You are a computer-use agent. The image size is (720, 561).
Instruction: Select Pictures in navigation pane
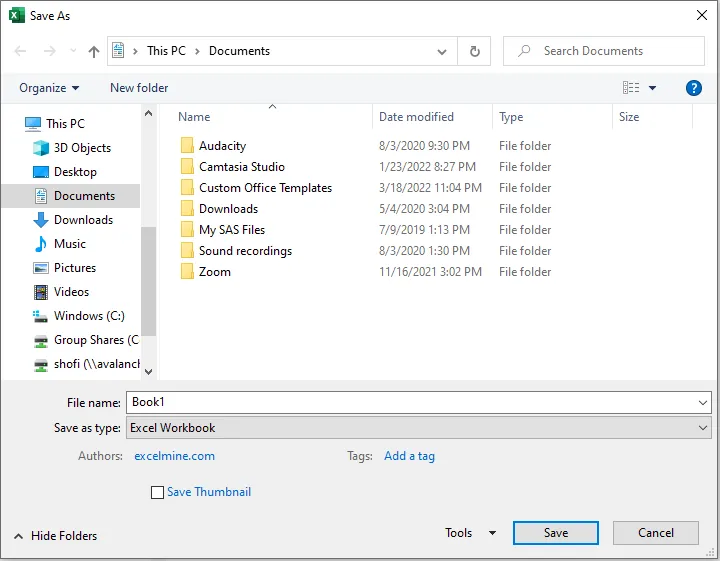75,268
